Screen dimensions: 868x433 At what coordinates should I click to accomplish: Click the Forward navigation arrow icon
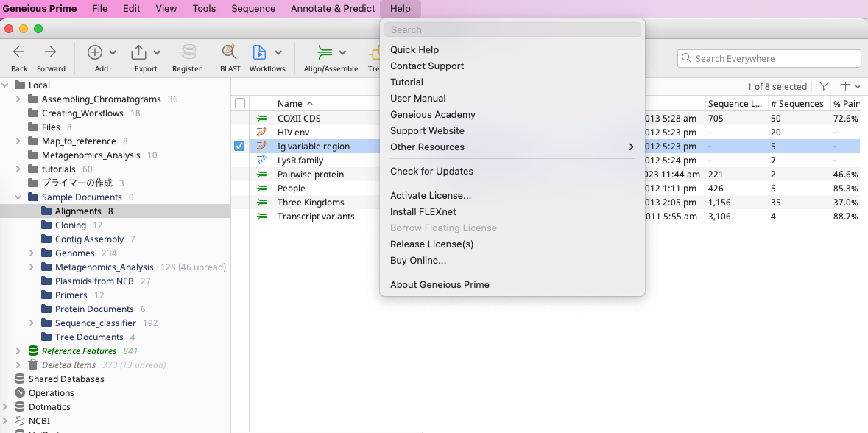(51, 52)
